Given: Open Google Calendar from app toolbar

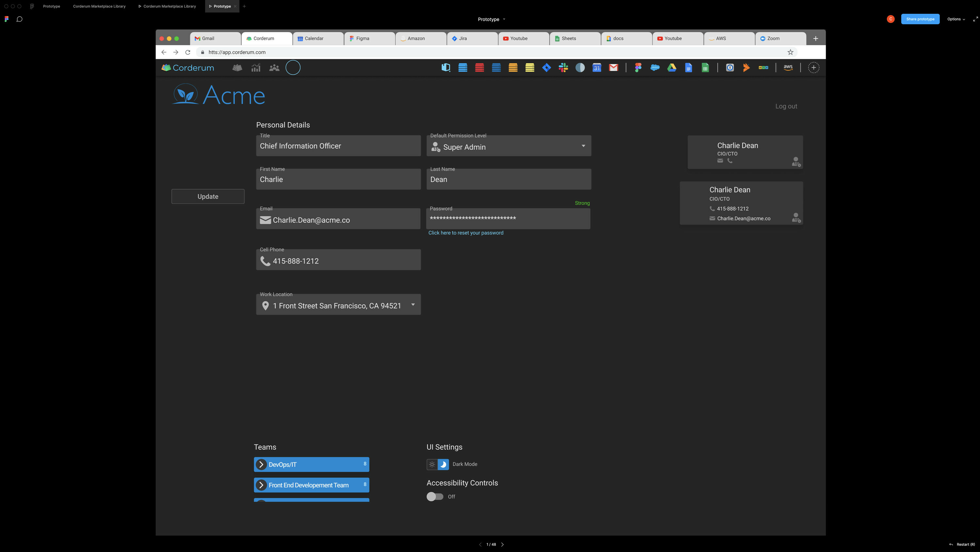Looking at the screenshot, I should point(597,68).
